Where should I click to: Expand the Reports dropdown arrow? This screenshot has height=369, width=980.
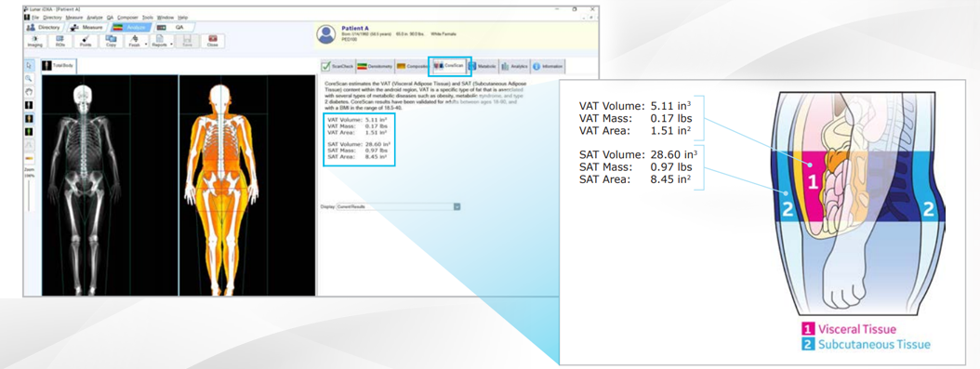[171, 45]
